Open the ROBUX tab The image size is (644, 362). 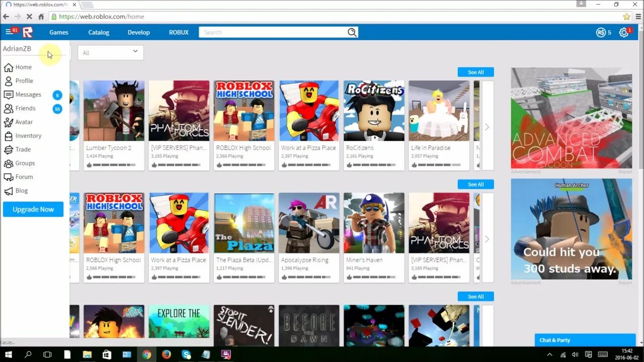click(x=179, y=32)
